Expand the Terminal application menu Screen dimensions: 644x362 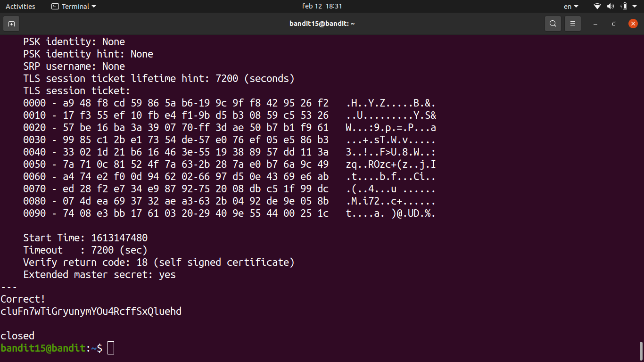tap(74, 7)
